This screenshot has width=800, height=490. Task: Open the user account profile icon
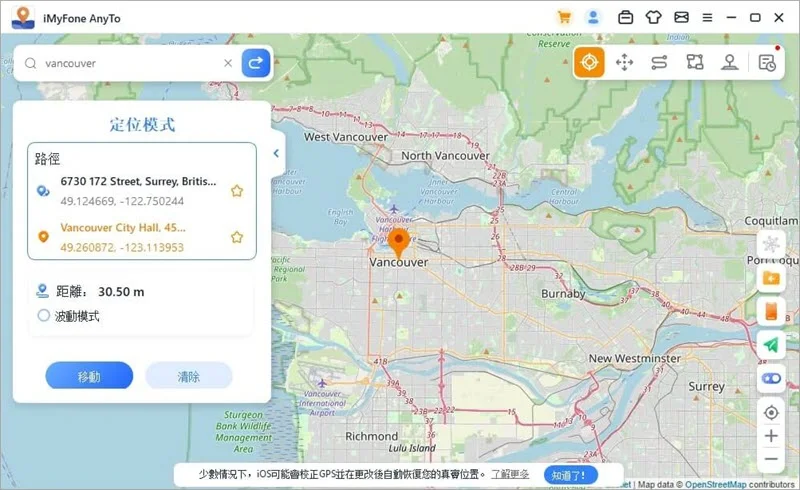593,18
